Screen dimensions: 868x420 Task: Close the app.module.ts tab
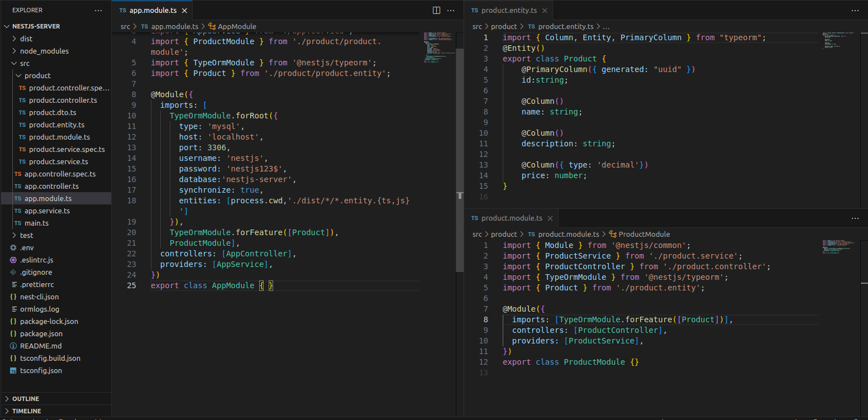(x=184, y=10)
